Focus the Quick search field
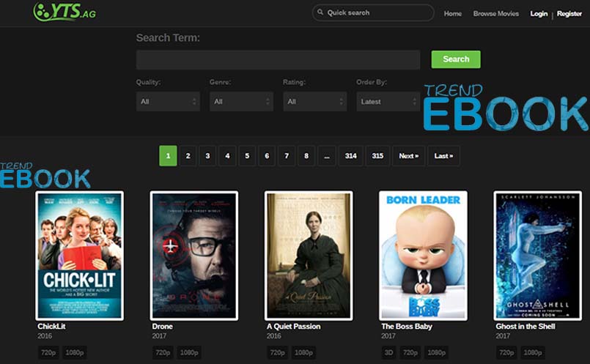 (x=373, y=12)
